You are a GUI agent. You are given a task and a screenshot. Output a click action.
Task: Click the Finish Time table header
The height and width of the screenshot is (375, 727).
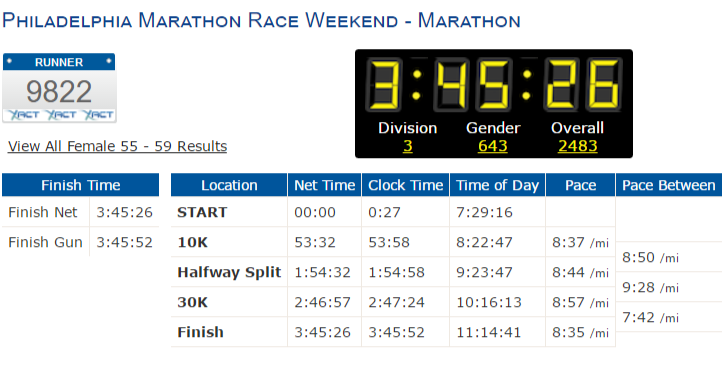(x=81, y=185)
